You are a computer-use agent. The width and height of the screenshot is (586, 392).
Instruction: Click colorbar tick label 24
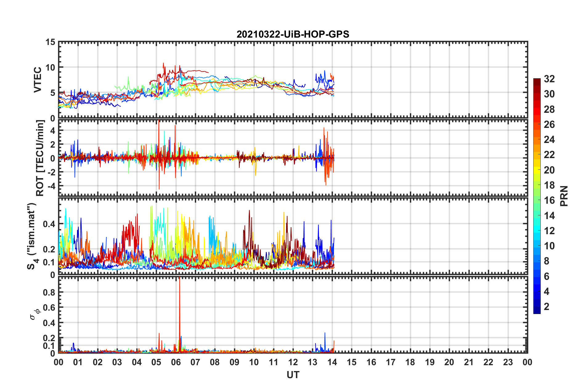(x=549, y=140)
